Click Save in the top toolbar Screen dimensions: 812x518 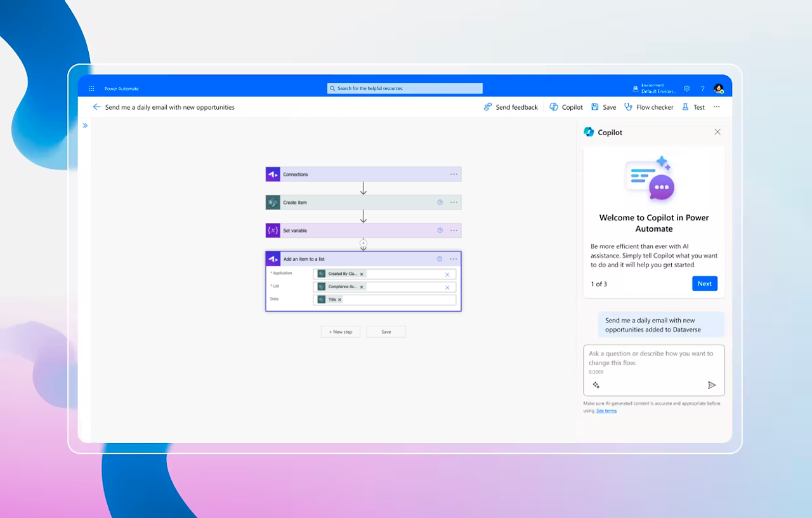[604, 107]
